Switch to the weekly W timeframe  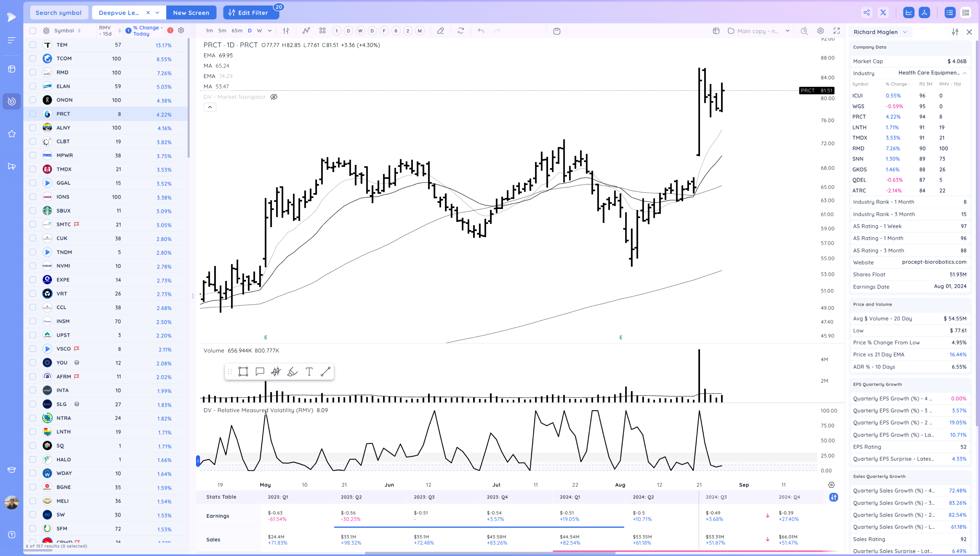[x=259, y=31]
